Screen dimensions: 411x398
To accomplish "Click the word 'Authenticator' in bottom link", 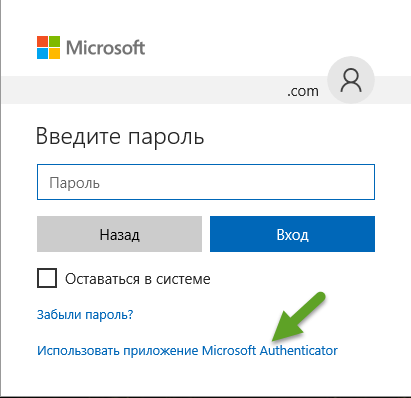I will coord(299,351).
